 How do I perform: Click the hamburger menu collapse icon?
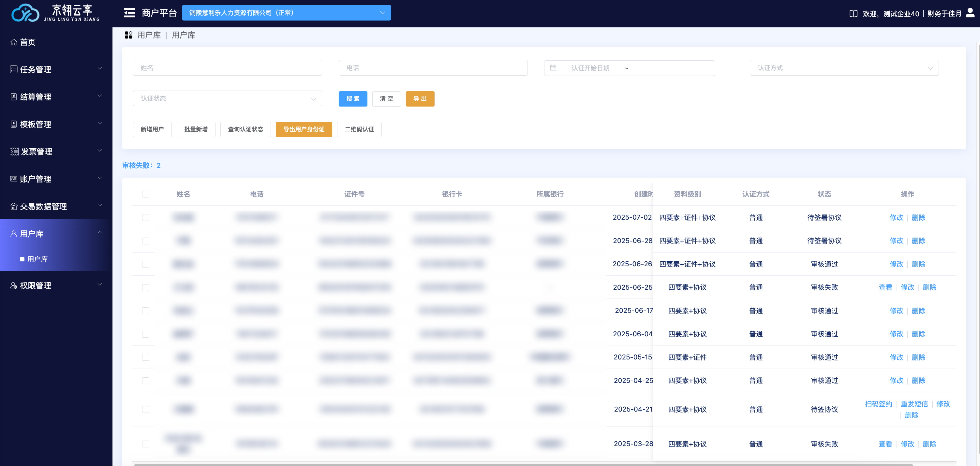point(129,13)
